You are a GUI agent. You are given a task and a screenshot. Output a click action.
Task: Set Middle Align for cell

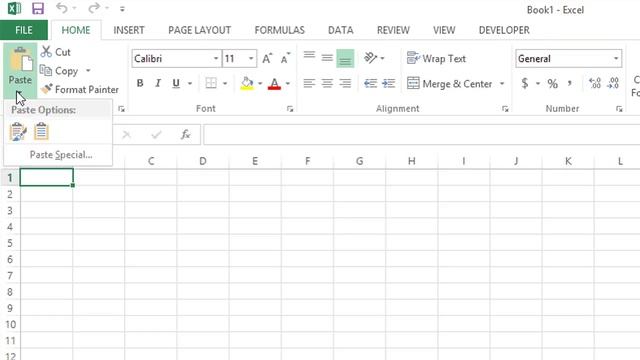[327, 58]
